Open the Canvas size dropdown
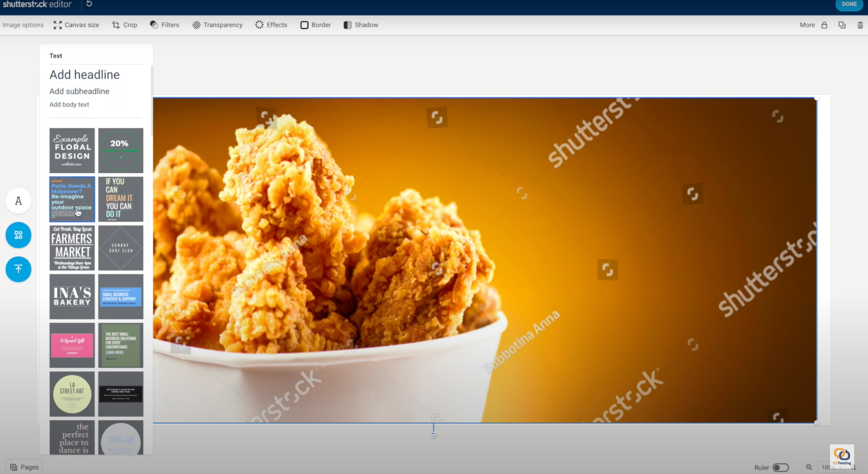Screen dimensions: 868x474 76,25
